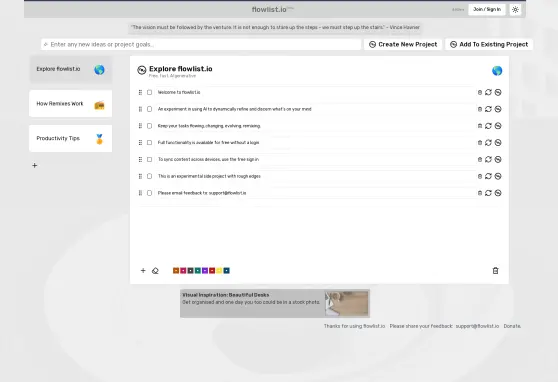Open the support@flowlist.io link in footer

coord(477,326)
